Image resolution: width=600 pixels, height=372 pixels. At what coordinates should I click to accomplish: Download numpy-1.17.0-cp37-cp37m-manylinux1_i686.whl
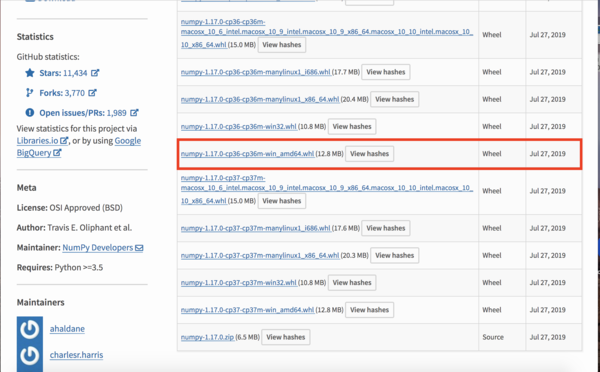[256, 228]
